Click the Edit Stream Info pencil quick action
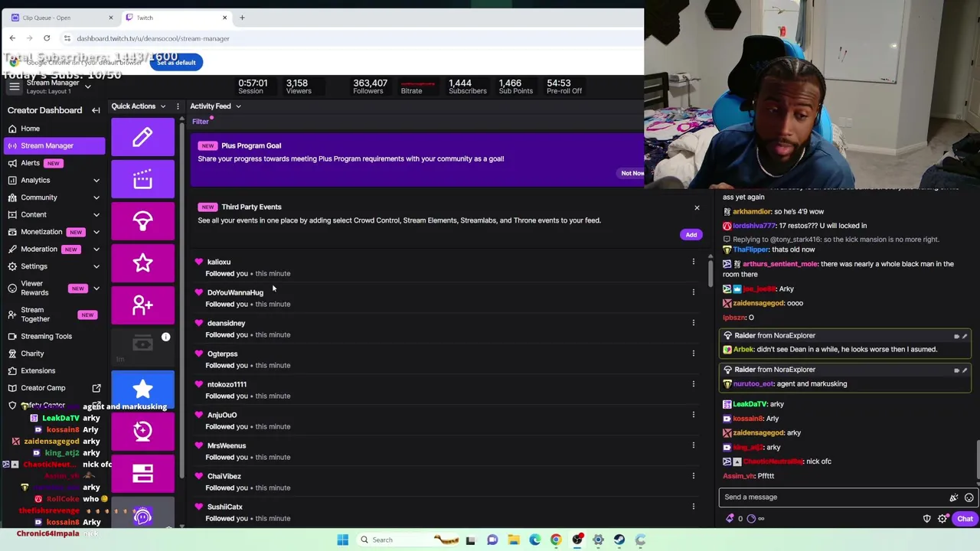 pyautogui.click(x=142, y=137)
